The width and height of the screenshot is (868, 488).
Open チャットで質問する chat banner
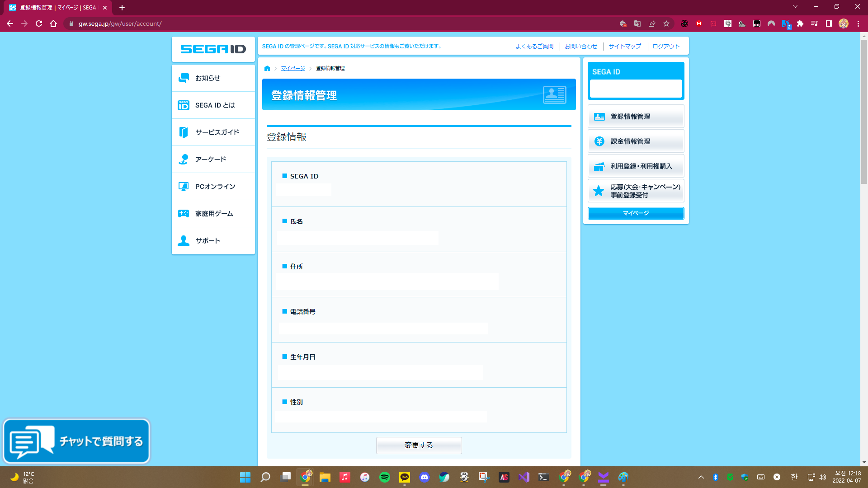click(x=76, y=441)
